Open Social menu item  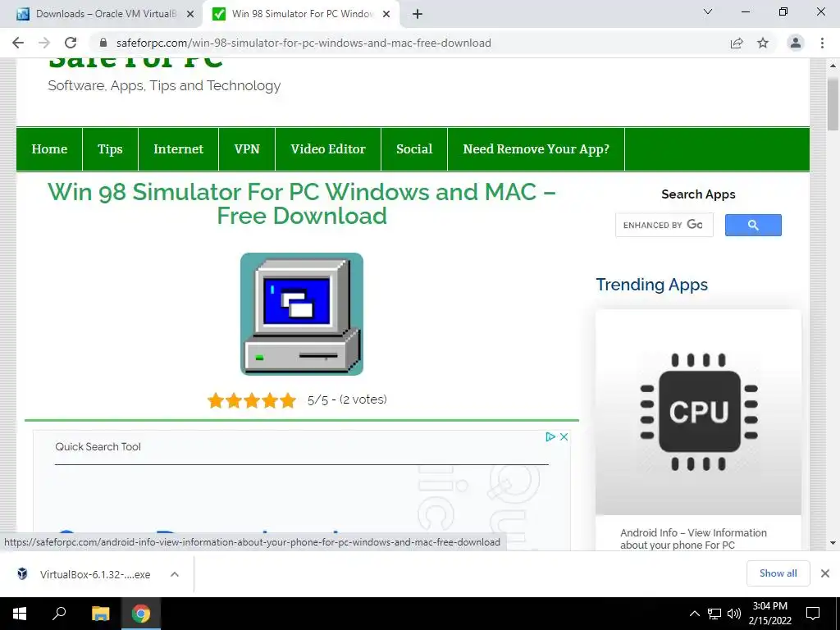[414, 149]
